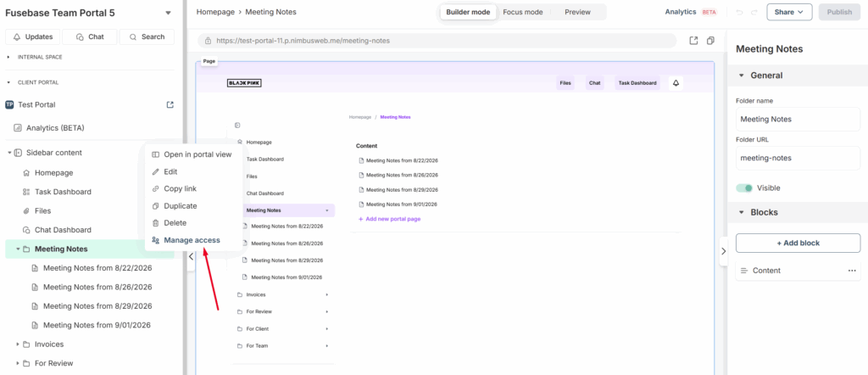Open Content block three-dot options

(852, 271)
